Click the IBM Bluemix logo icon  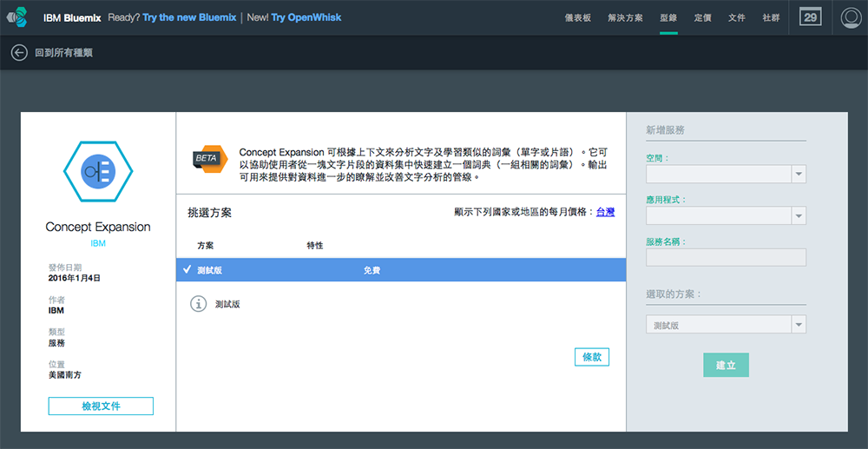point(16,17)
